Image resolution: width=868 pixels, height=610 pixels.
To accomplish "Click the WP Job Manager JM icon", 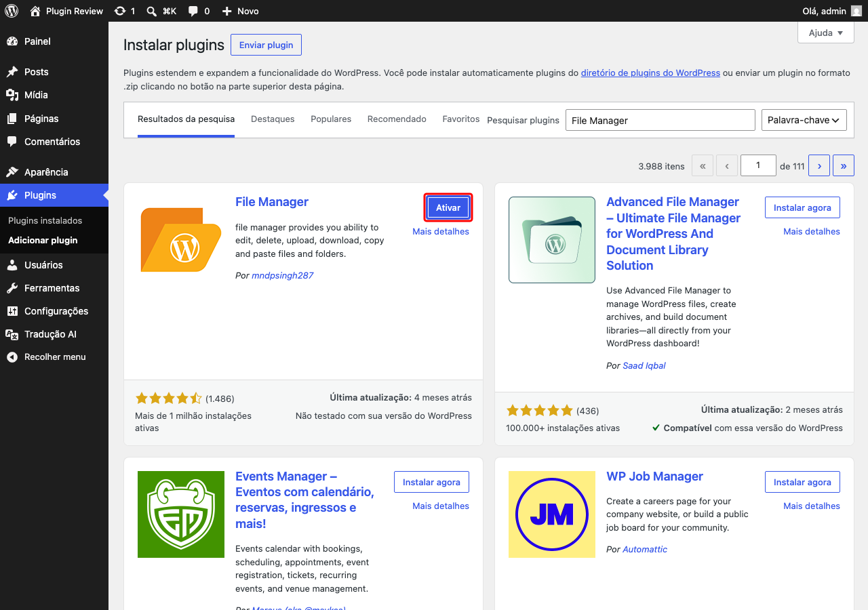I will click(x=552, y=514).
